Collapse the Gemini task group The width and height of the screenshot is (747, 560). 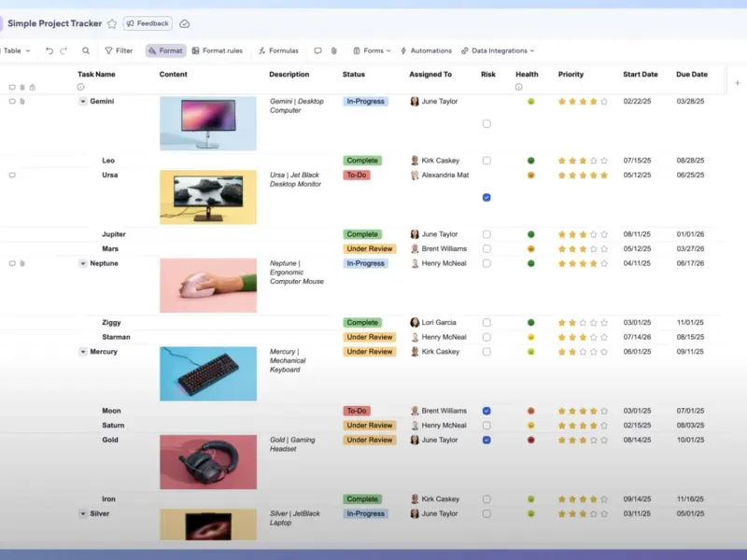coord(82,102)
